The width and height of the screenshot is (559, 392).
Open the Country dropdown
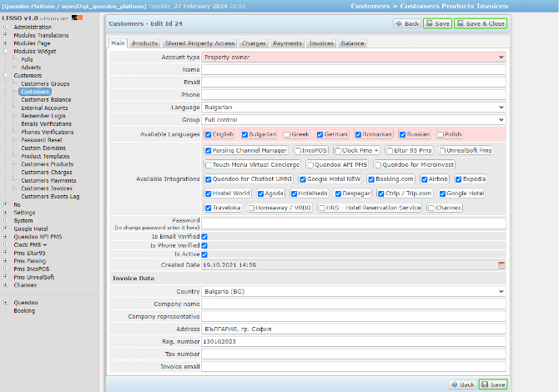(x=354, y=291)
